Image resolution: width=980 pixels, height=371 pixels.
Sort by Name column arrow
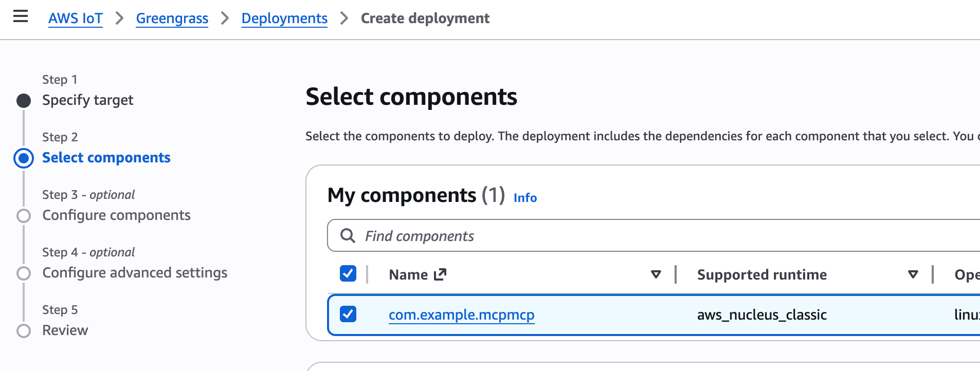pos(656,274)
